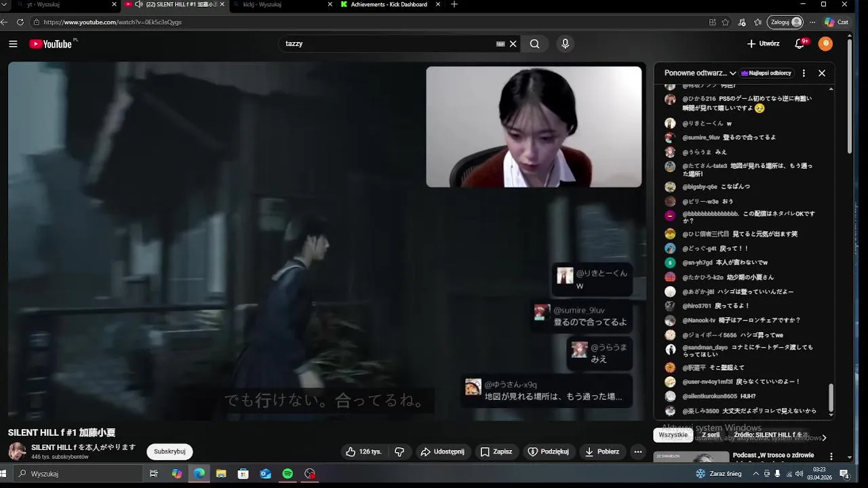Select the Źródło: SILENT HILL f chip
The height and width of the screenshot is (488, 868).
pos(771,435)
